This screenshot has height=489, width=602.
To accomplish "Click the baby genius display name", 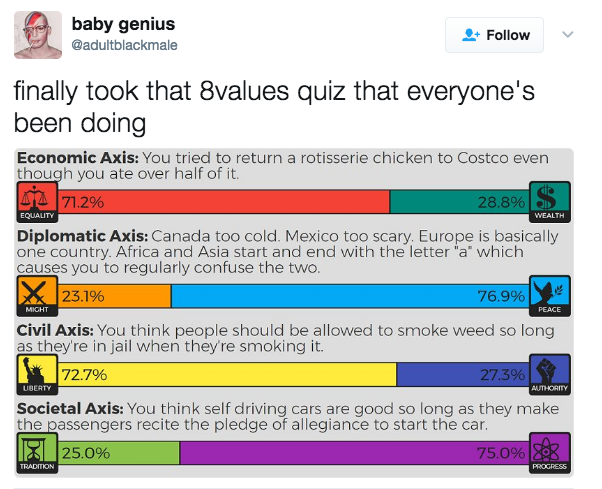I will click(x=123, y=24).
